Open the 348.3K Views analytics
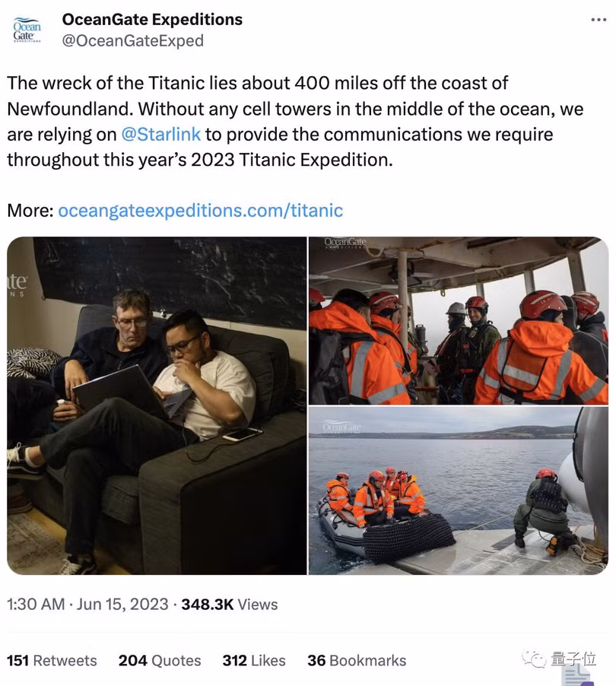 pos(230,604)
